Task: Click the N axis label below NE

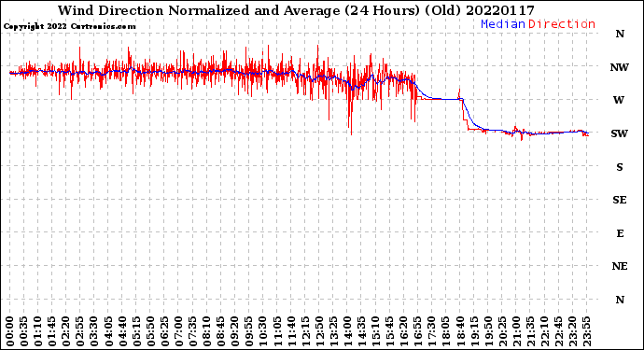Action: 620,300
